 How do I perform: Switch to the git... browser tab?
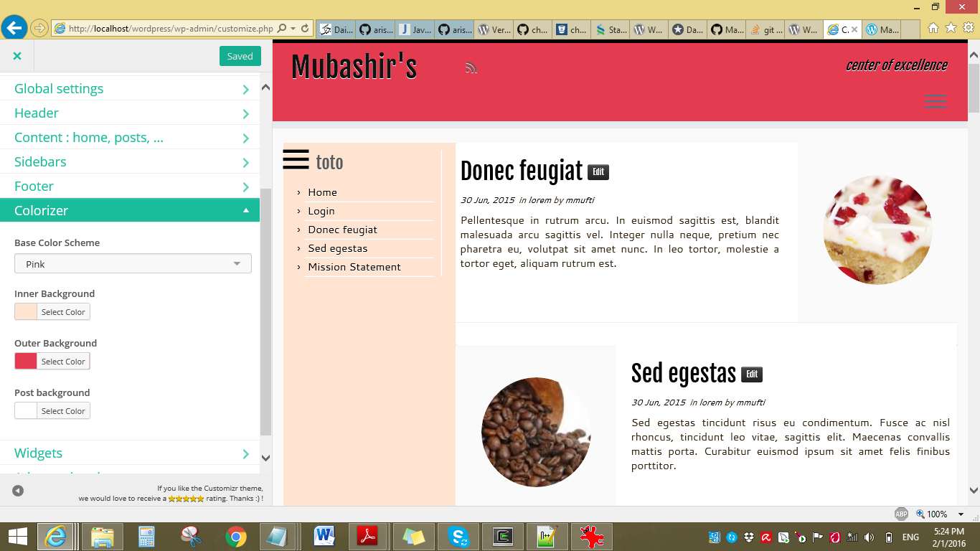tap(765, 29)
